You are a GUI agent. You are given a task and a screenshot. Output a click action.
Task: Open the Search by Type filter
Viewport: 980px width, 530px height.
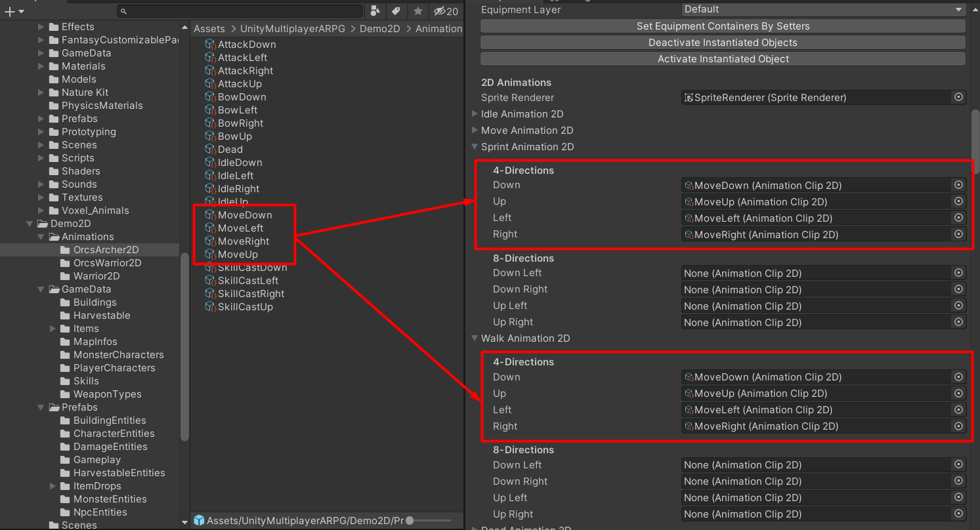tap(375, 11)
